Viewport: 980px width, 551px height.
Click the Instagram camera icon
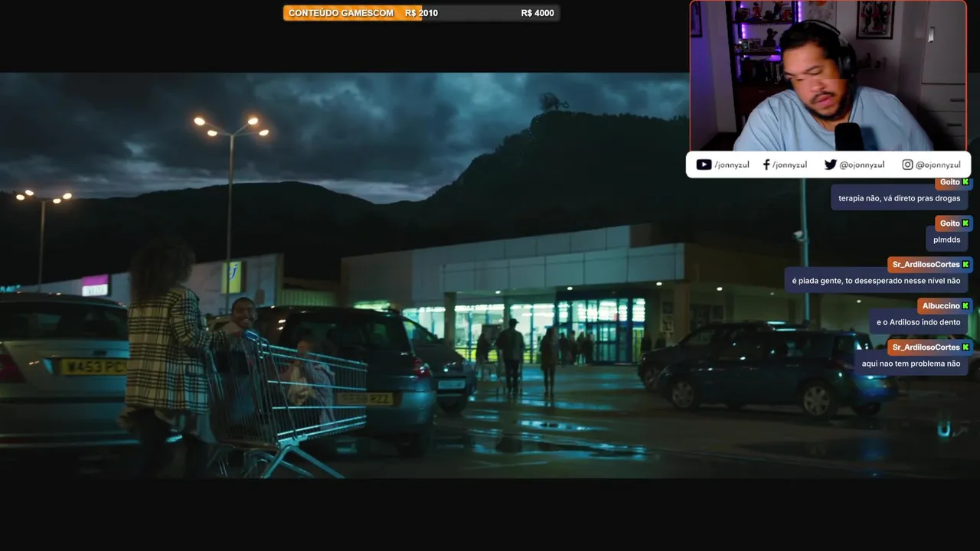(907, 165)
